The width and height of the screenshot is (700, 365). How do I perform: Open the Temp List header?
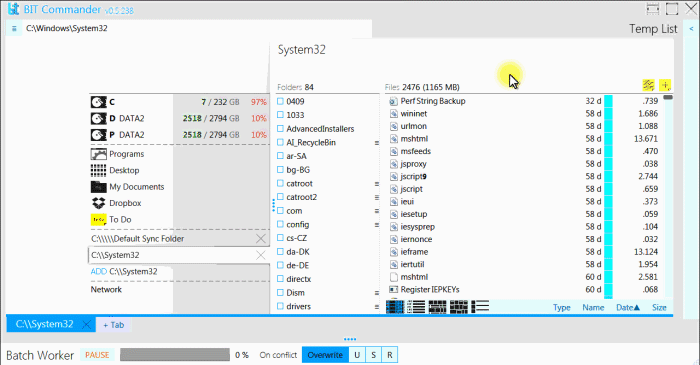coord(653,29)
